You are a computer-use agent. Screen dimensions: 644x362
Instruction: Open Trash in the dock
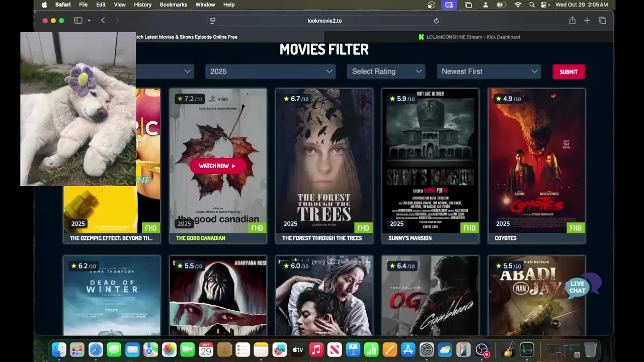590,349
